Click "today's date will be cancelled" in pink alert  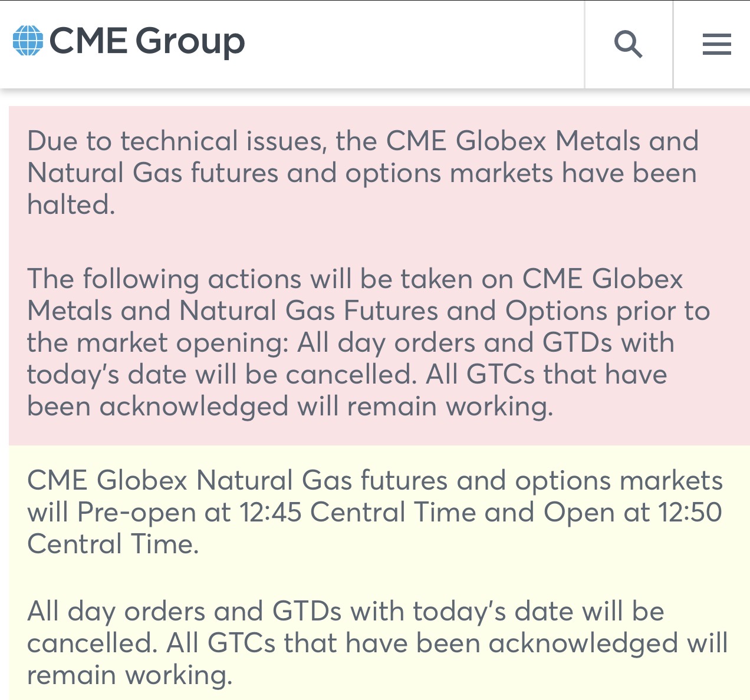[x=219, y=374]
